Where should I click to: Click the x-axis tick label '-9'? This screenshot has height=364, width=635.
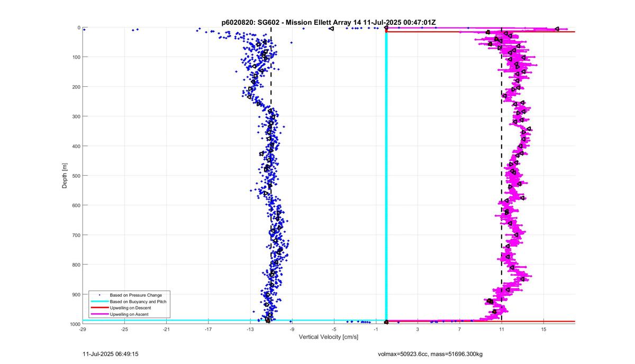tap(292, 329)
